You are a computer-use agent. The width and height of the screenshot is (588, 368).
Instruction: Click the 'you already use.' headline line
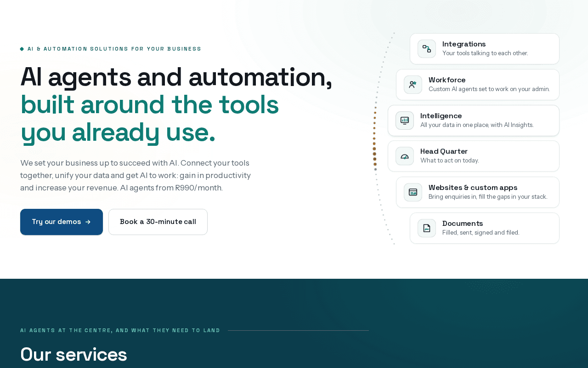pyautogui.click(x=118, y=132)
